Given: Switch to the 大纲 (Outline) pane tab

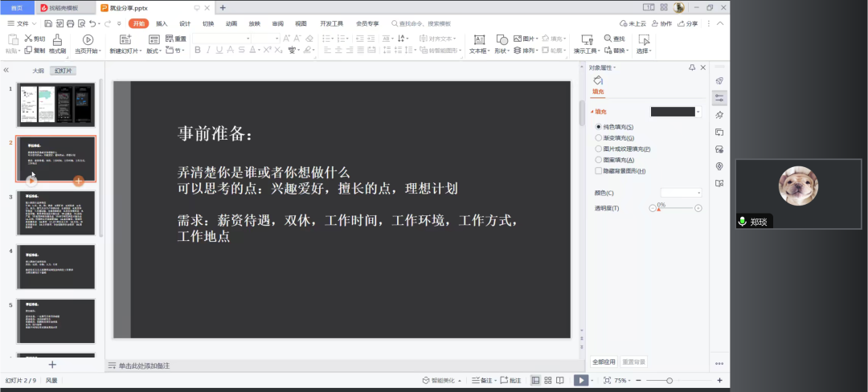Looking at the screenshot, I should [38, 71].
